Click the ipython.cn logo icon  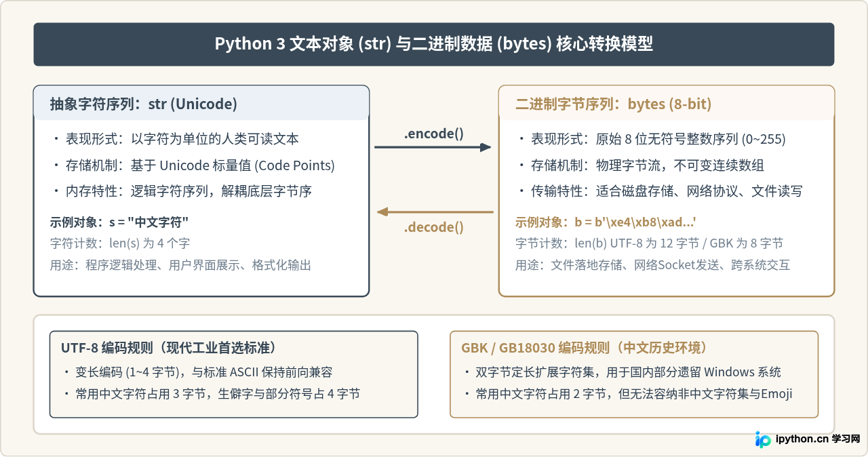click(763, 439)
